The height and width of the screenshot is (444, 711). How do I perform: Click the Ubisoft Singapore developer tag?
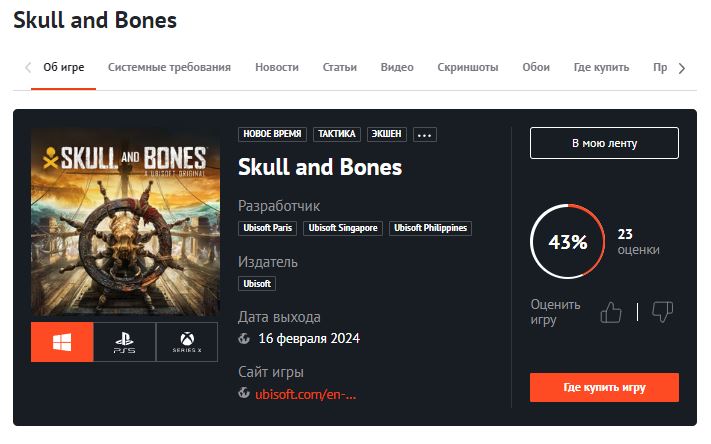click(343, 228)
